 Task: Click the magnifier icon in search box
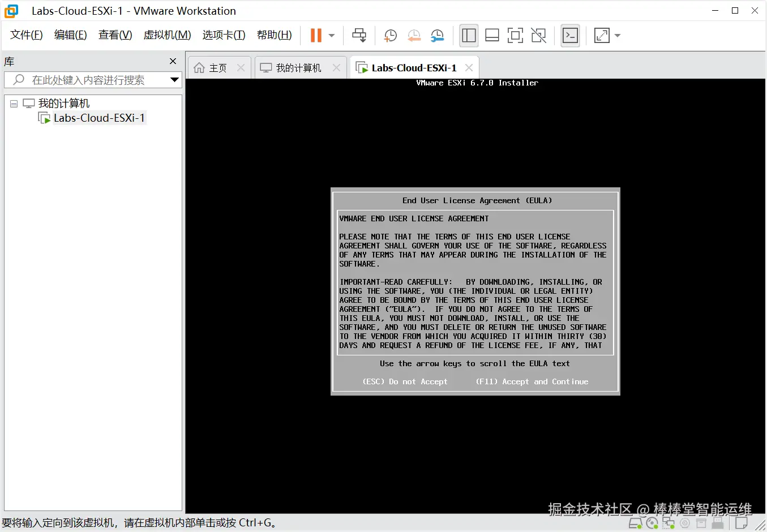pos(19,80)
